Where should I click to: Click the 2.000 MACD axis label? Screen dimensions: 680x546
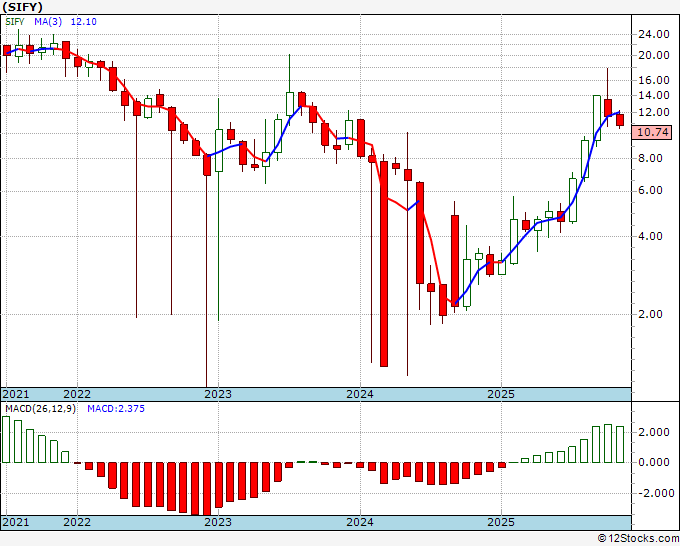(653, 432)
